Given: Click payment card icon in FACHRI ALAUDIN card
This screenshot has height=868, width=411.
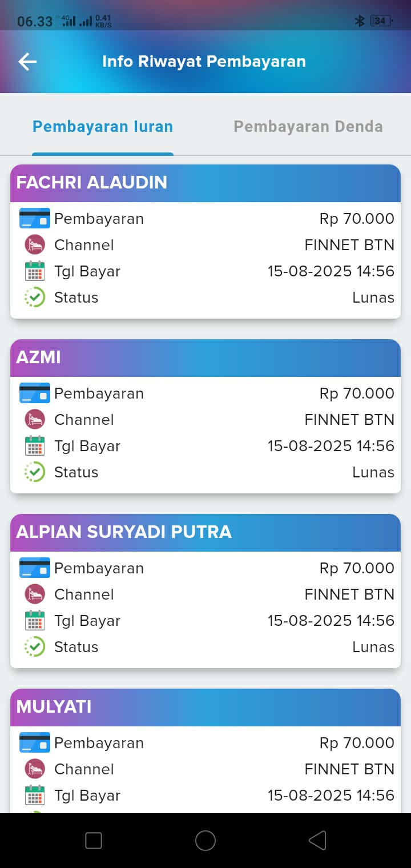Looking at the screenshot, I should click(x=35, y=219).
